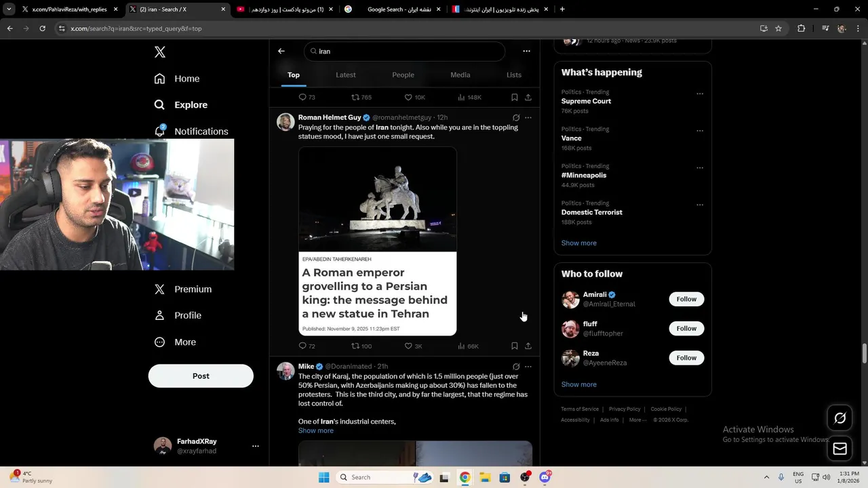The height and width of the screenshot is (488, 868).
Task: Open options for #Minneapolis trend
Action: [700, 168]
